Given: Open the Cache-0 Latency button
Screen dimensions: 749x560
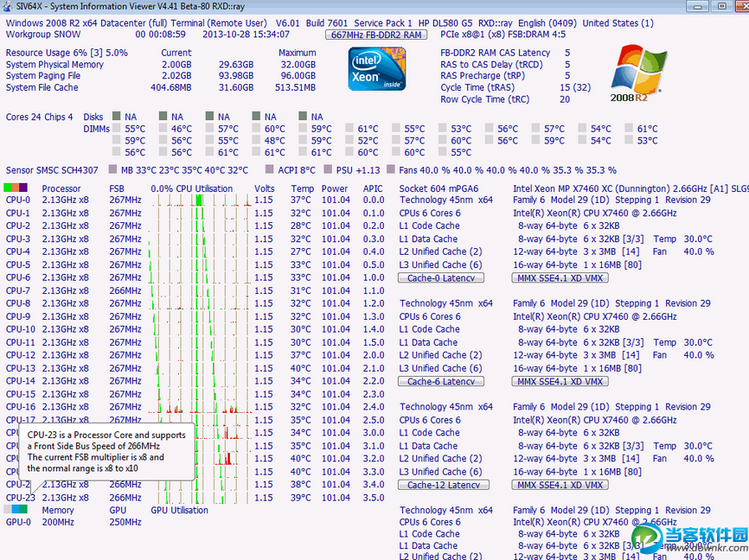Looking at the screenshot, I should pyautogui.click(x=441, y=278).
